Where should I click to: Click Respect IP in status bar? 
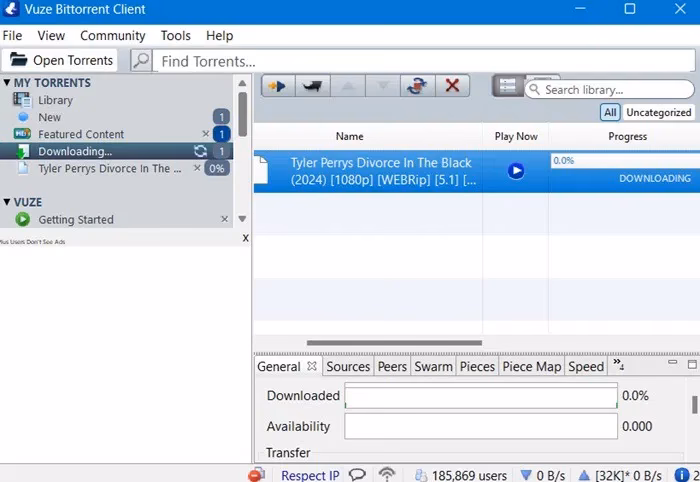point(310,475)
